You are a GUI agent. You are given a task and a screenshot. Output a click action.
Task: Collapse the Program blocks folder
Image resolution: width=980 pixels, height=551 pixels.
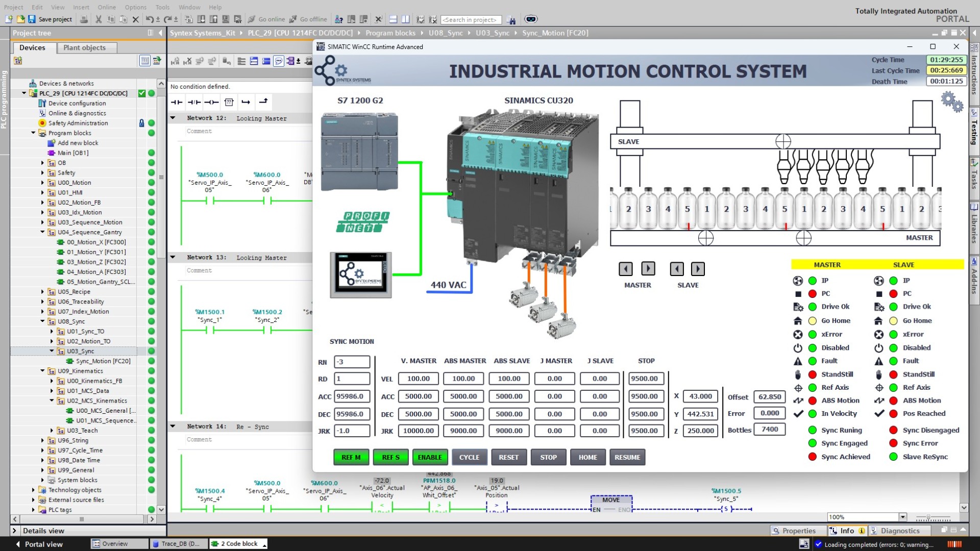point(33,133)
